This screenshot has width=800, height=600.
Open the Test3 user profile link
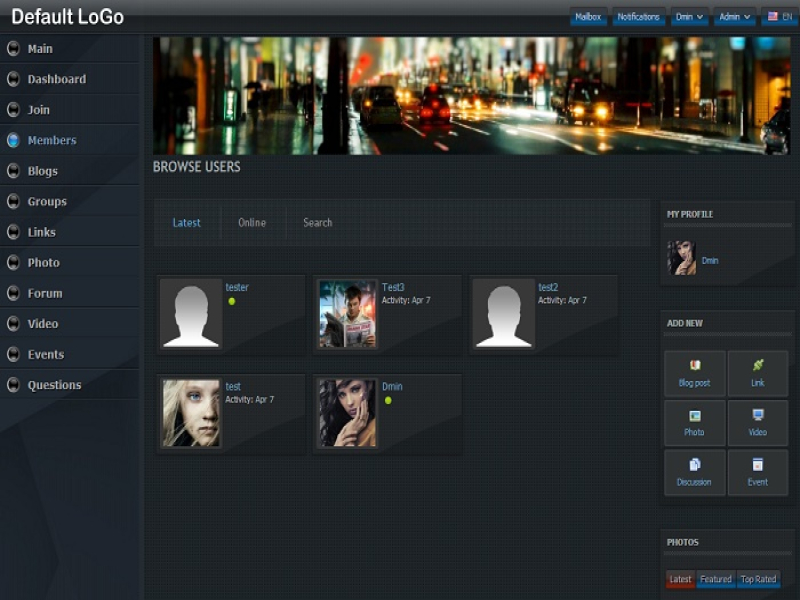393,288
